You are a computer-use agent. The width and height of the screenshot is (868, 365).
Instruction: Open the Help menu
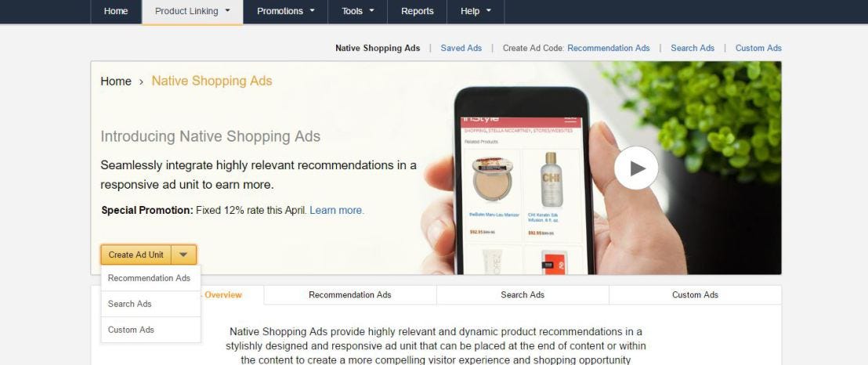[476, 11]
